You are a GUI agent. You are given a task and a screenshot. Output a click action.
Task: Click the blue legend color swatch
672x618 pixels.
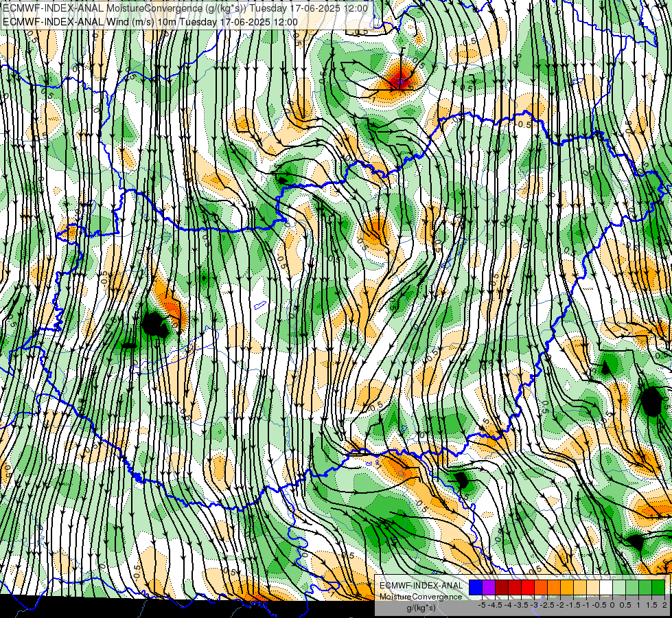pyautogui.click(x=476, y=587)
